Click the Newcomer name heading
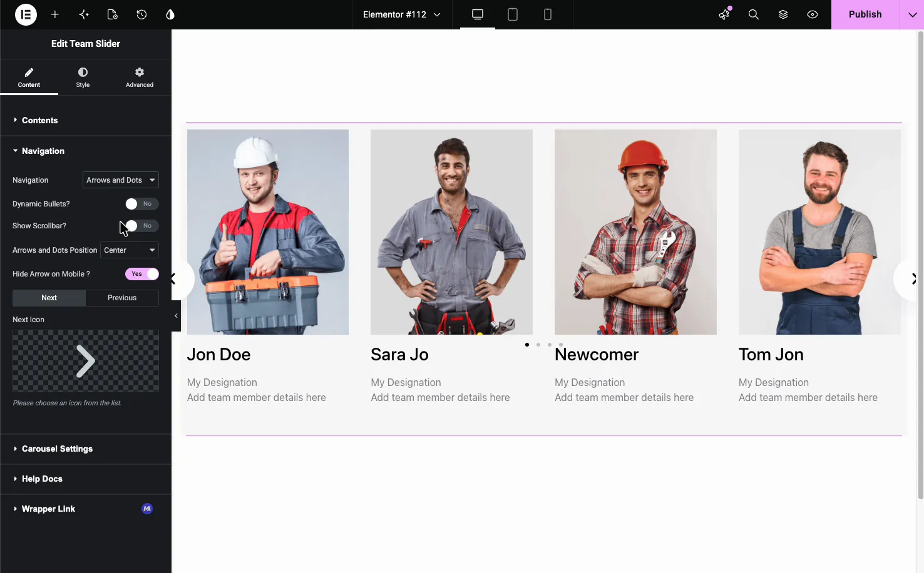The height and width of the screenshot is (573, 924). 597,355
